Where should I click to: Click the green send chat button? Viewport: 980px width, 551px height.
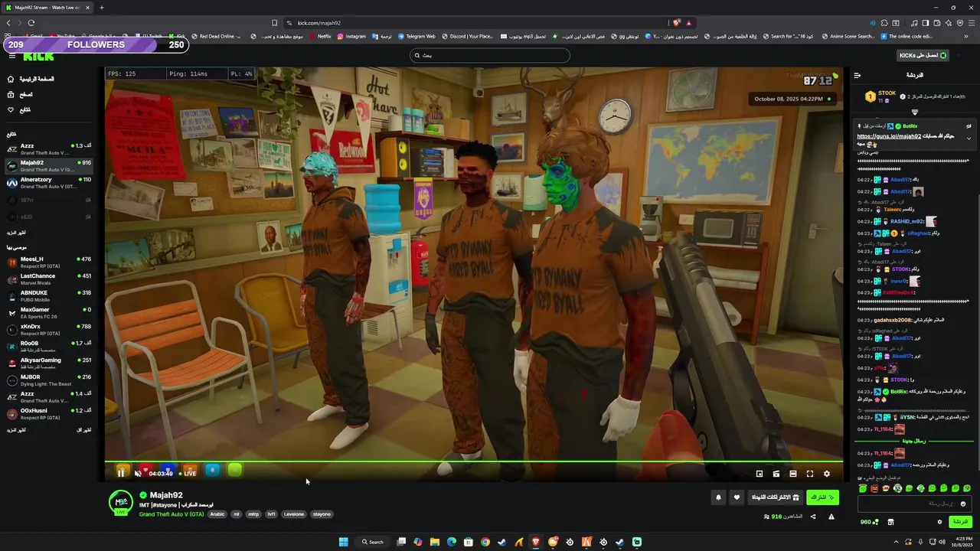(960, 522)
